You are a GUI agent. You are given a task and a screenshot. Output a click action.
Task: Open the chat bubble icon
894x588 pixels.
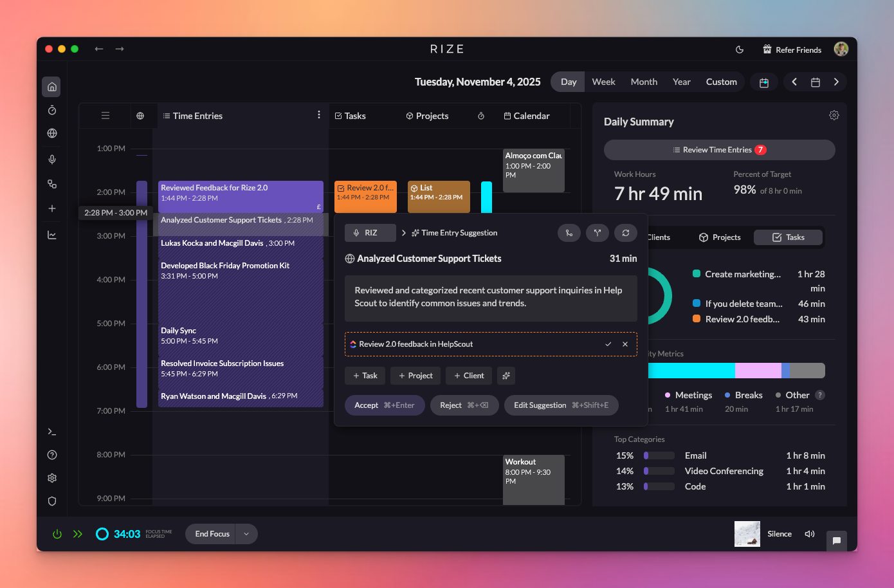click(837, 540)
